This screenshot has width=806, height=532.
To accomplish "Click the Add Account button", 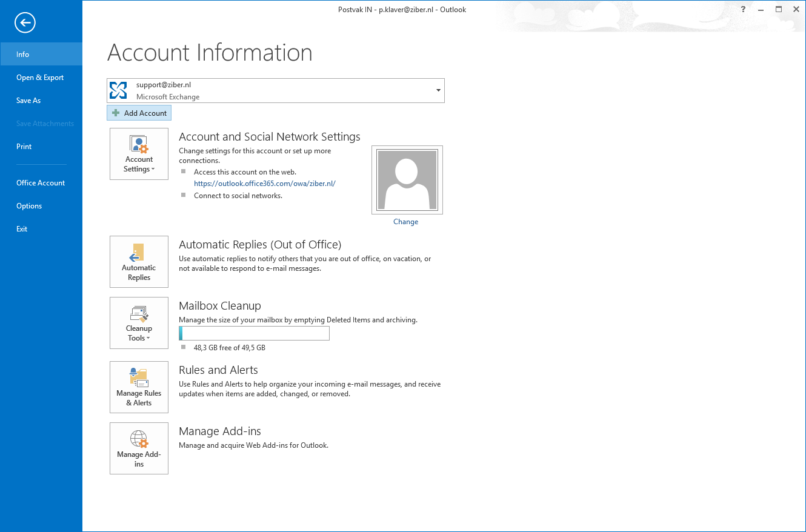I will (139, 113).
